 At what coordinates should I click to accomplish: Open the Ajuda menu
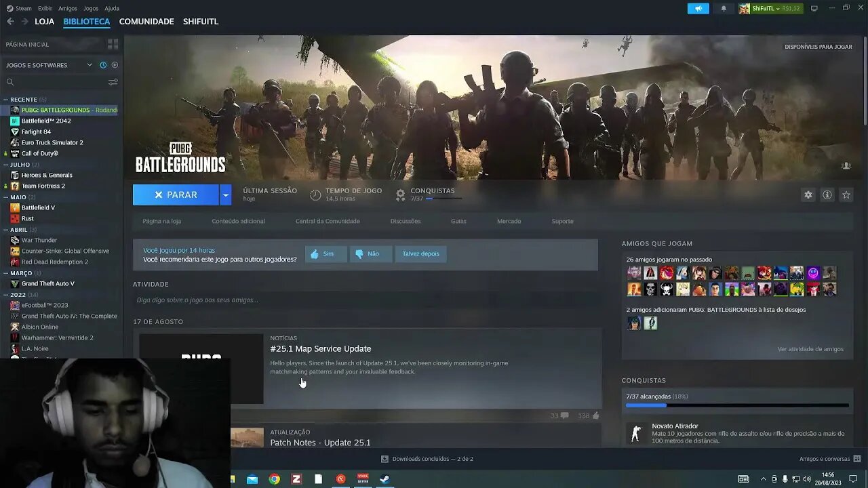click(x=112, y=8)
